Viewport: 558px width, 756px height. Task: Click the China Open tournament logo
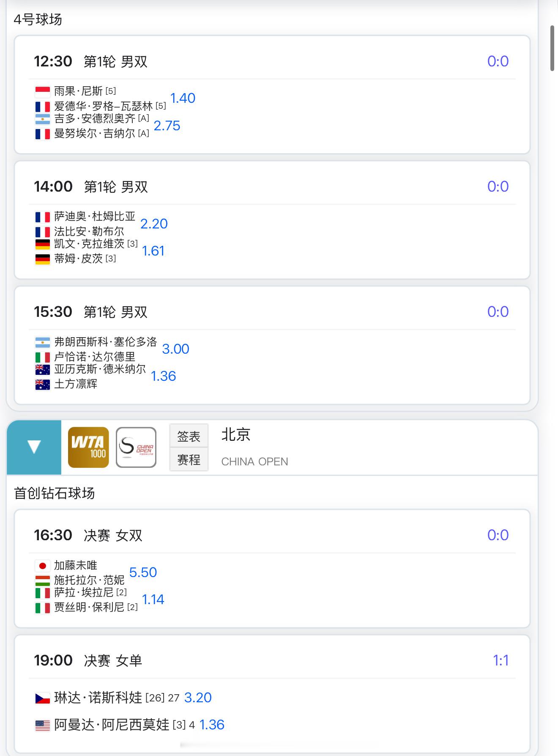pos(136,447)
